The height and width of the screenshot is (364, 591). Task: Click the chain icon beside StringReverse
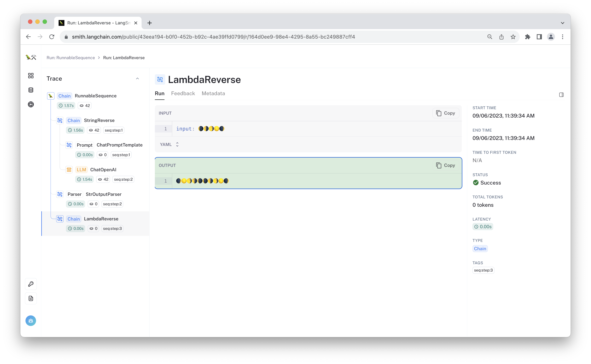pyautogui.click(x=60, y=120)
